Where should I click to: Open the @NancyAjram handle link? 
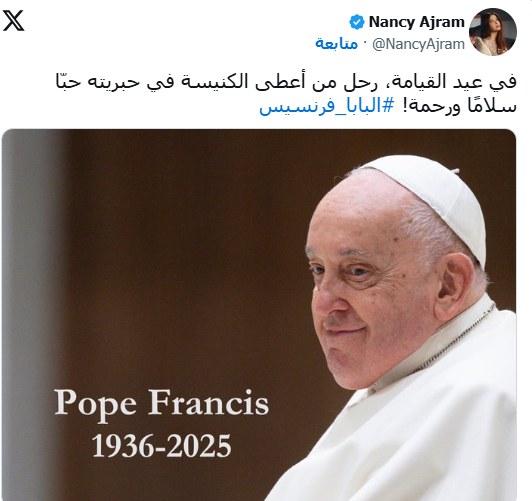click(x=418, y=44)
